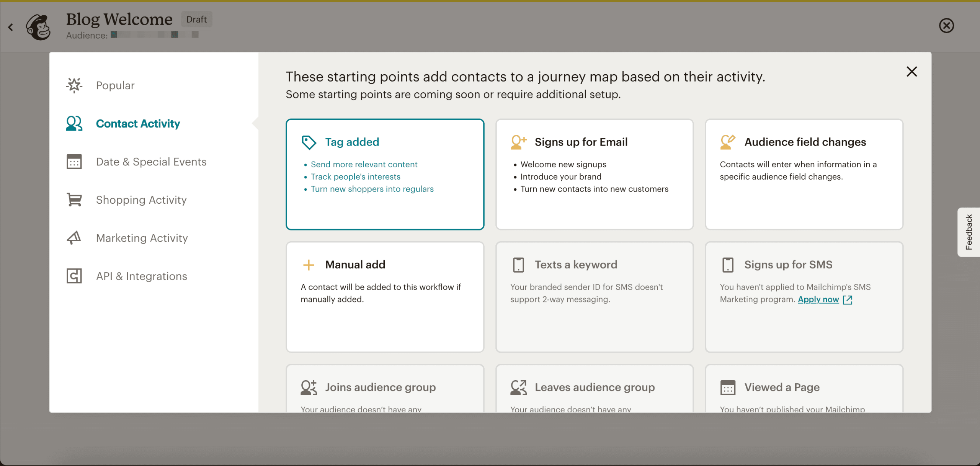
Task: Click the Popular star icon
Action: tap(74, 85)
